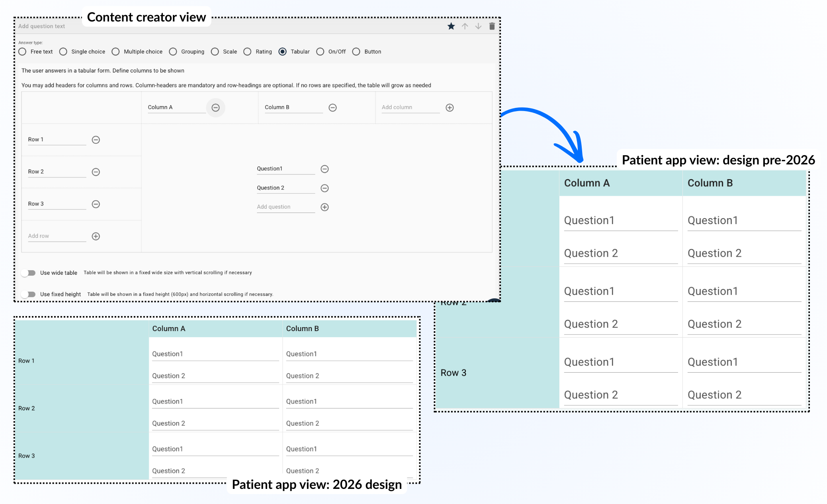Edit the Row 1 name field
The height and width of the screenshot is (504, 827).
tap(57, 140)
